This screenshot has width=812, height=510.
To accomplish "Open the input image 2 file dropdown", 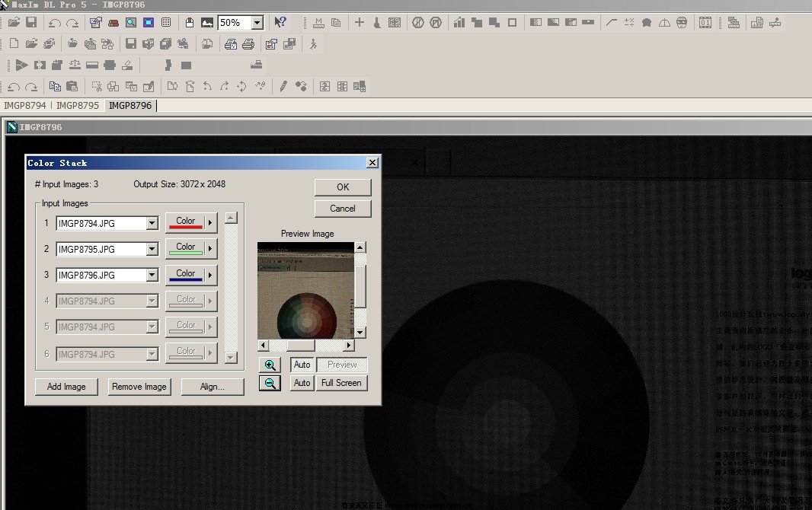I will coord(152,250).
